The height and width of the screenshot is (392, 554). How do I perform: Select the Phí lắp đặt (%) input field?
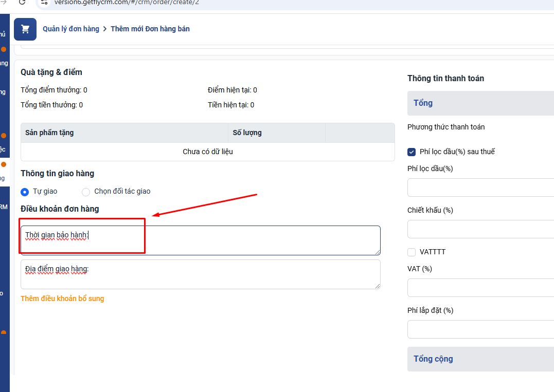tap(480, 329)
